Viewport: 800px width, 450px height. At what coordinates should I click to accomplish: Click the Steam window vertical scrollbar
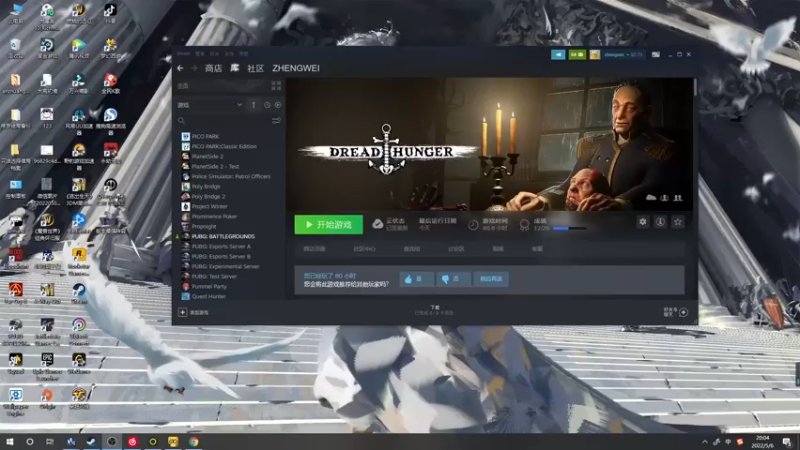tap(695, 87)
